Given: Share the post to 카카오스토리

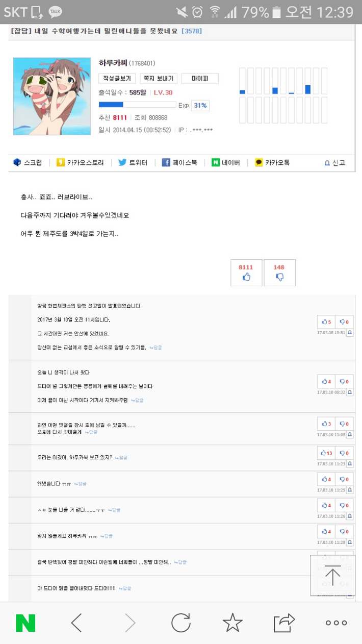Looking at the screenshot, I should click(x=80, y=163).
